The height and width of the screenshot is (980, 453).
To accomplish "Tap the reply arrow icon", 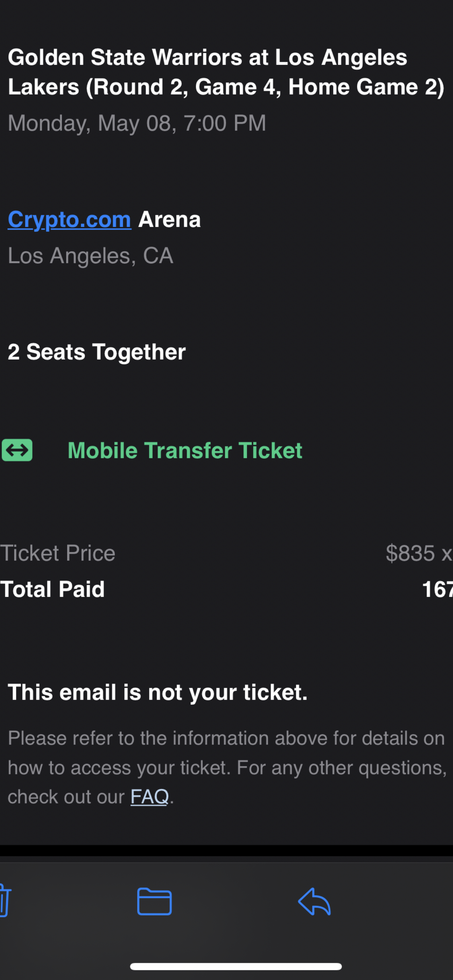I will pyautogui.click(x=314, y=901).
